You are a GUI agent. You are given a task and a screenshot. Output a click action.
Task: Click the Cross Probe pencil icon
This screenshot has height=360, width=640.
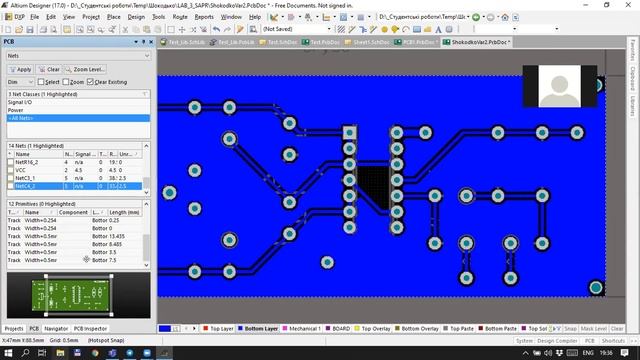point(240,29)
